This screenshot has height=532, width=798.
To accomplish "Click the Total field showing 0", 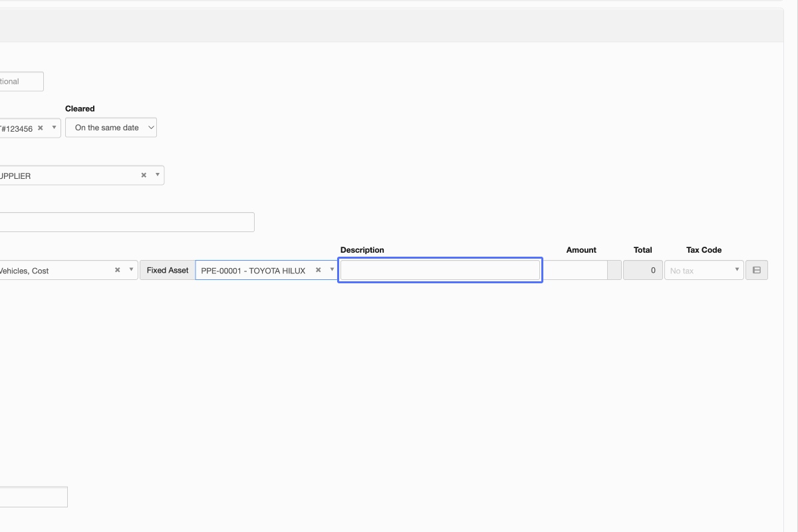I will [642, 270].
